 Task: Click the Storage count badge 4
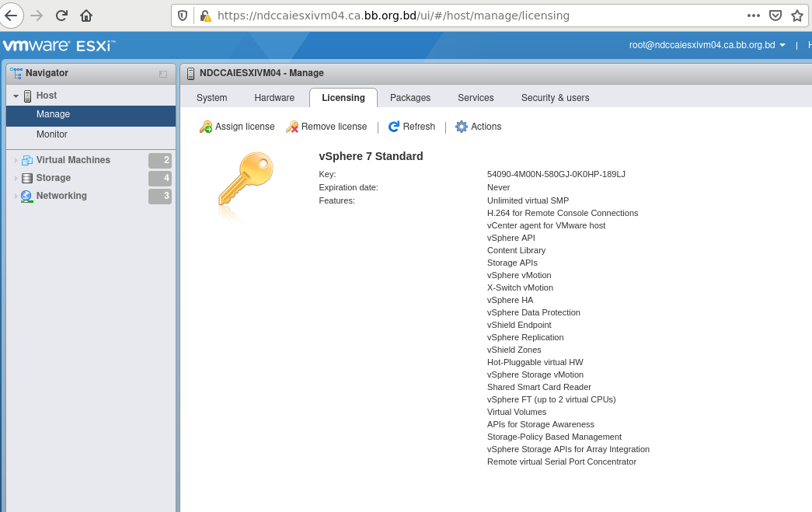160,178
